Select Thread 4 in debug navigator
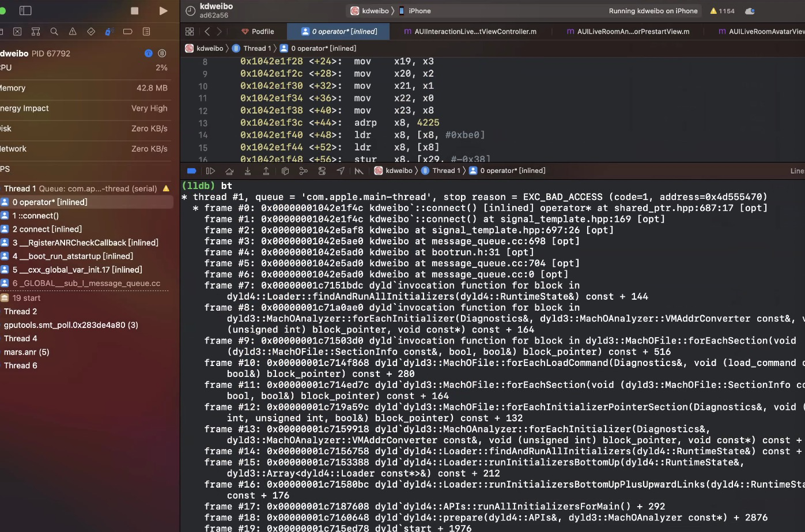This screenshot has width=805, height=532. pyautogui.click(x=86, y=338)
